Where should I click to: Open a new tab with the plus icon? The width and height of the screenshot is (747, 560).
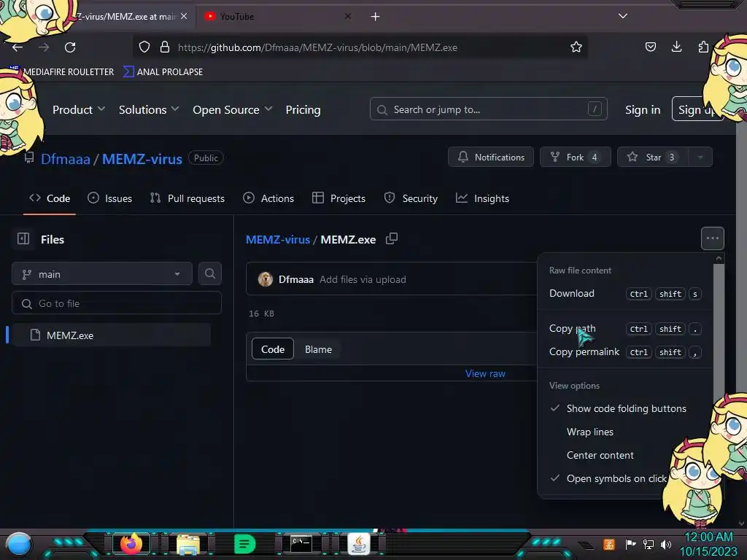376,17
